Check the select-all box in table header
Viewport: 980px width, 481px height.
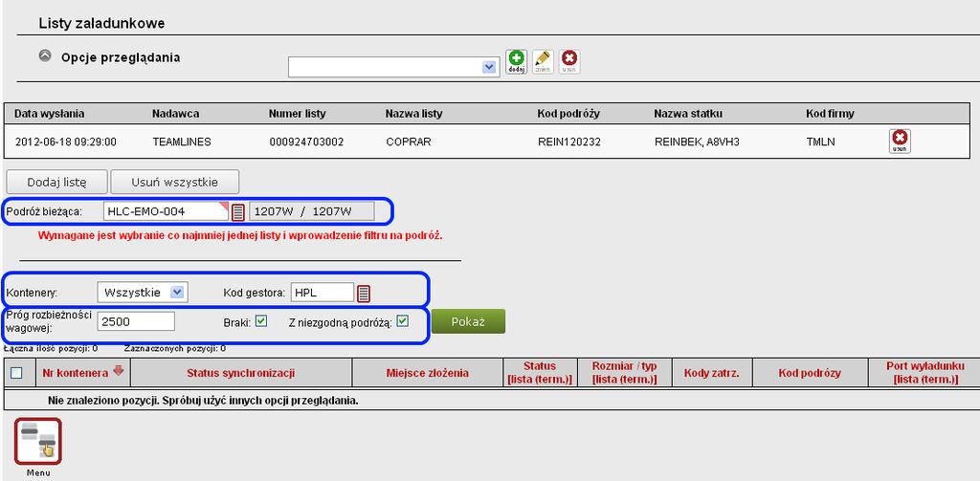pos(17,373)
